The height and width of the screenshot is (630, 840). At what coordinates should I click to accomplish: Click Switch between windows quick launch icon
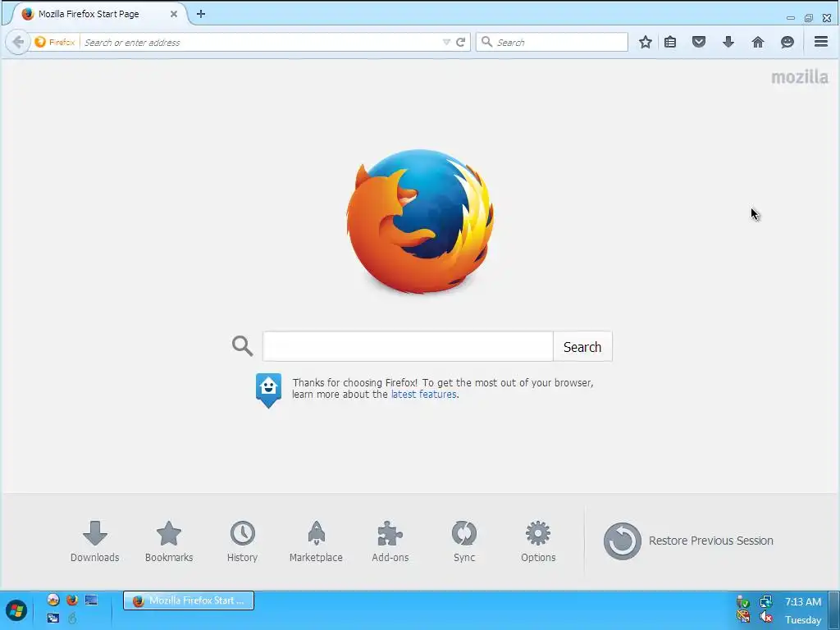[x=53, y=619]
